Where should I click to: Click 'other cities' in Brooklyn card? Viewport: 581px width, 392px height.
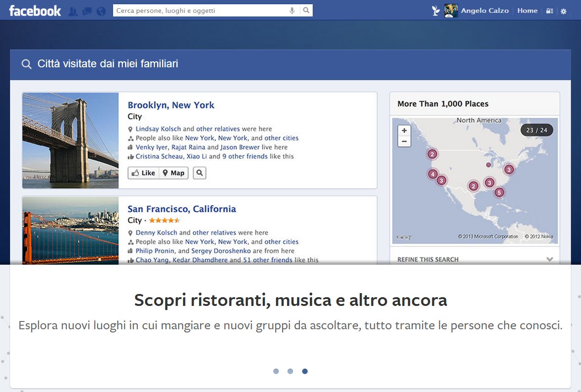(282, 138)
